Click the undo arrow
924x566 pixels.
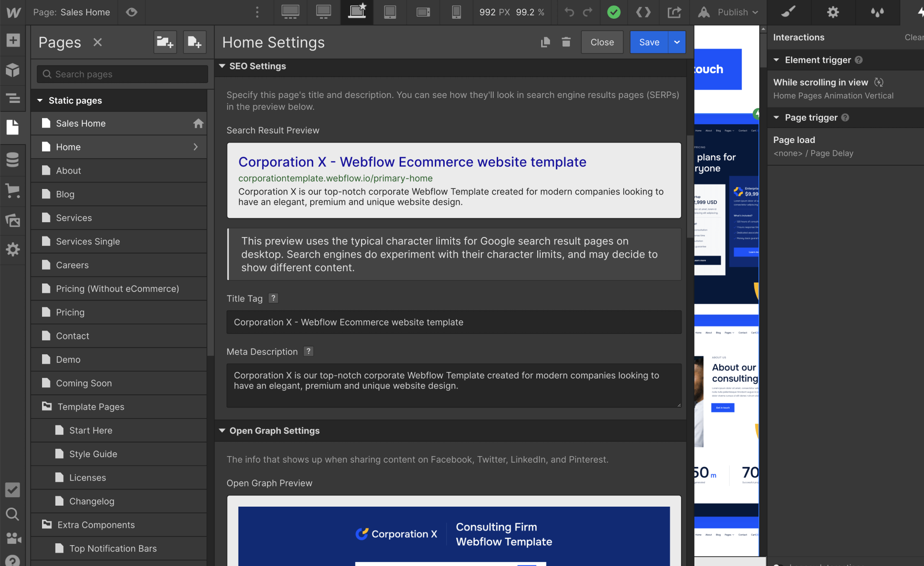(x=569, y=12)
